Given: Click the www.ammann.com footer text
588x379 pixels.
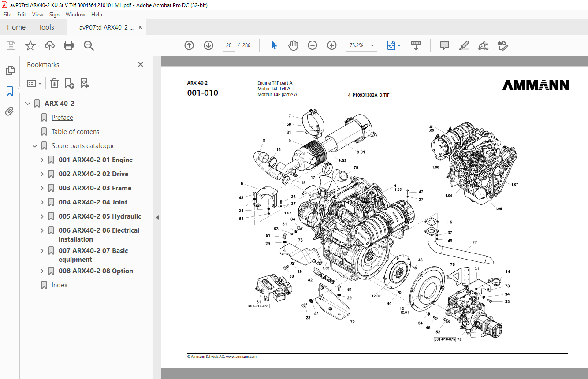Looking at the screenshot, I should (x=241, y=357).
